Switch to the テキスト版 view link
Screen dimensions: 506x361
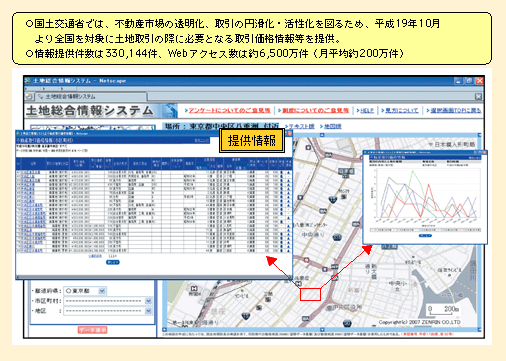(x=301, y=126)
